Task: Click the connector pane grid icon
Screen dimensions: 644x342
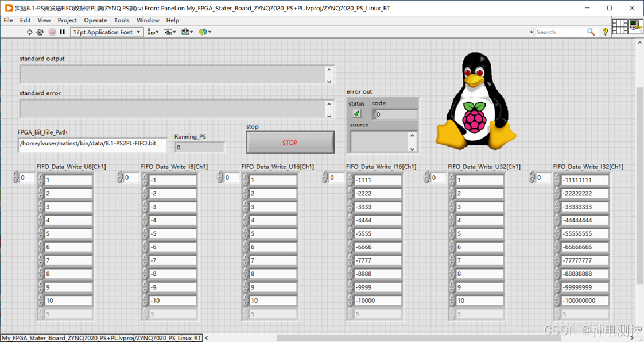Action: coord(620,26)
